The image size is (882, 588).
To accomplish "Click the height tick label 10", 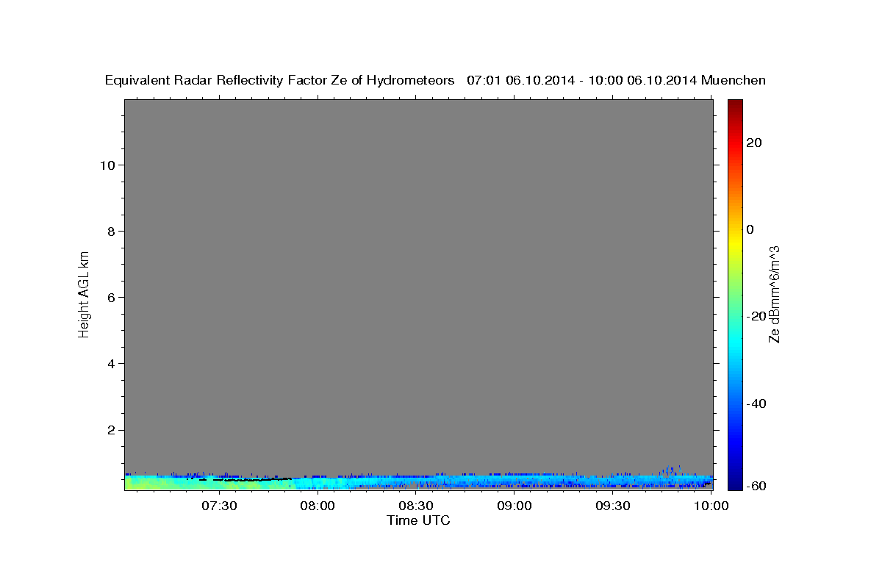I will [x=107, y=165].
